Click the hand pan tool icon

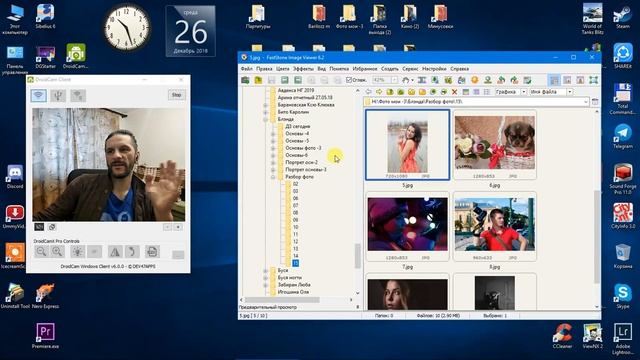coord(405,80)
